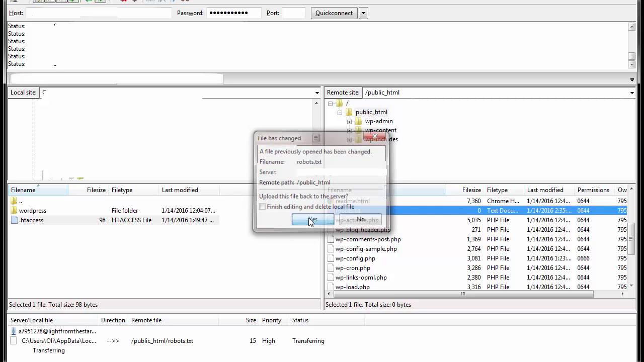Select wp-comments-post.php in remote list
The image size is (644, 362).
(x=368, y=239)
